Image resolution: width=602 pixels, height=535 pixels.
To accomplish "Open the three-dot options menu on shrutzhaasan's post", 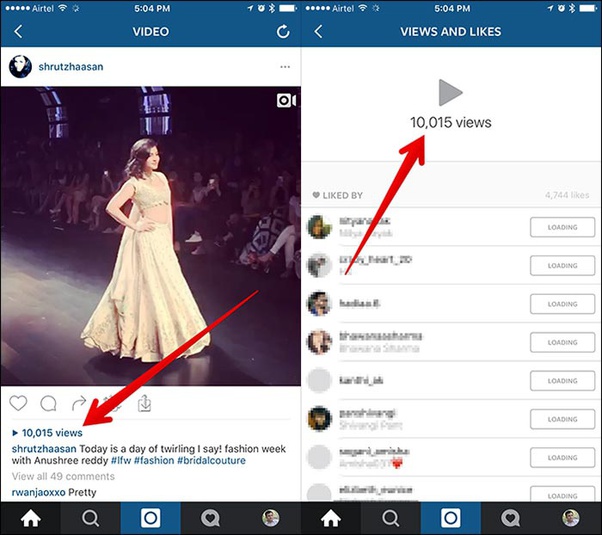I will 285,67.
